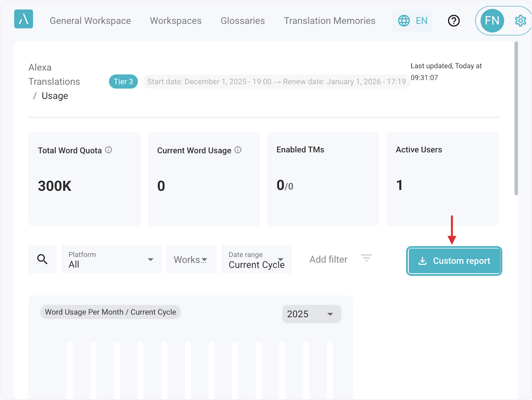Screen dimensions: 532x400
Task: Click info icon beside Current Word Usage
Action: 238,150
